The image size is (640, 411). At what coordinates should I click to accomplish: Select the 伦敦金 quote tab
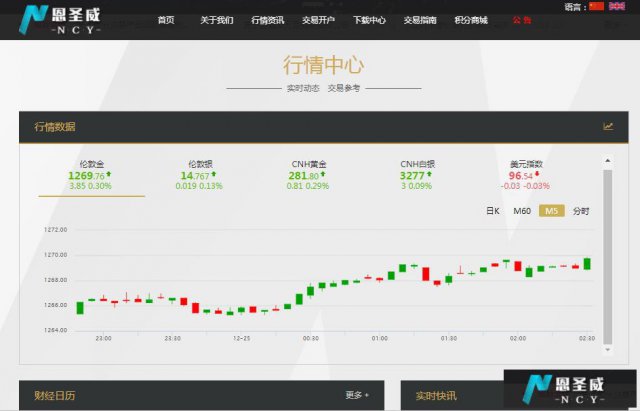coord(91,175)
